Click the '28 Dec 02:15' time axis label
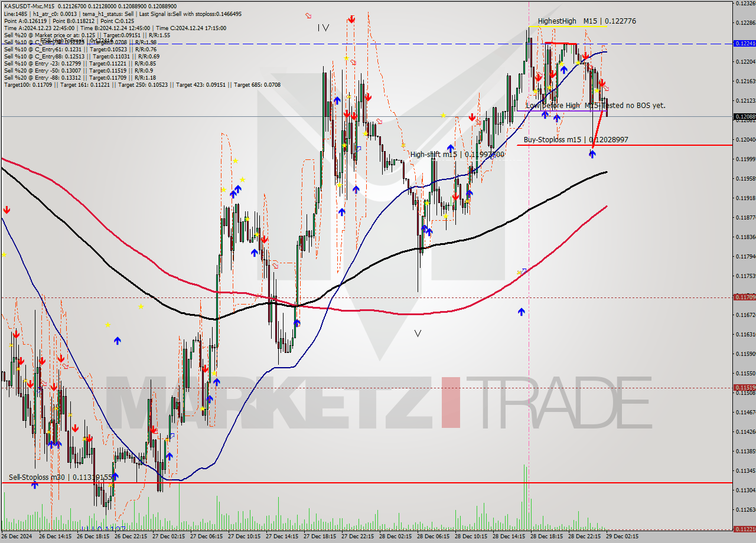The height and width of the screenshot is (543, 756). [x=396, y=537]
